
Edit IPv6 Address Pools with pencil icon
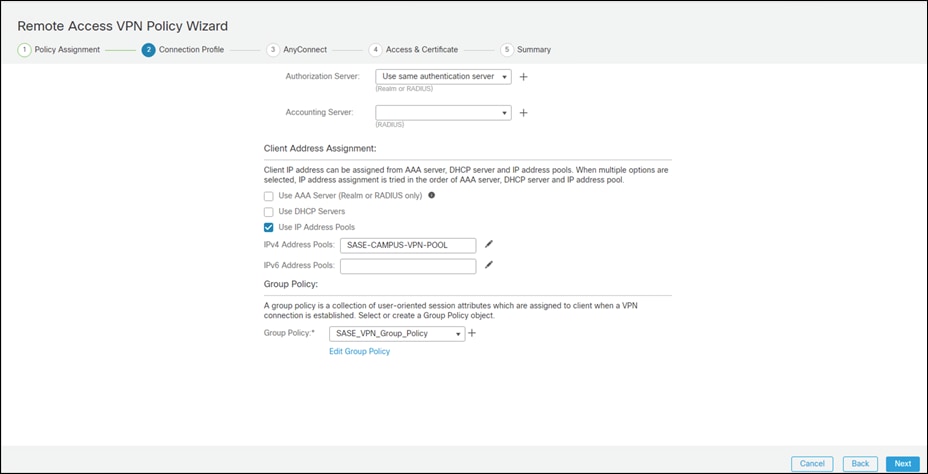point(488,265)
